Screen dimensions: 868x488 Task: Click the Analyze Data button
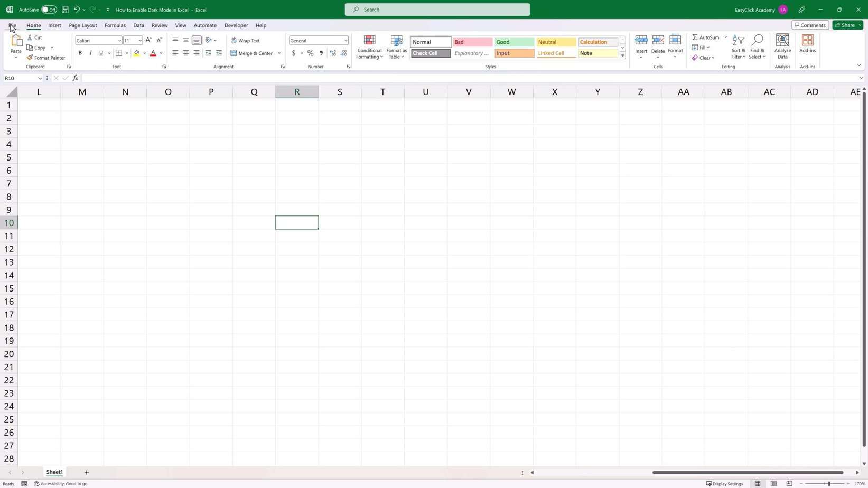(x=782, y=46)
